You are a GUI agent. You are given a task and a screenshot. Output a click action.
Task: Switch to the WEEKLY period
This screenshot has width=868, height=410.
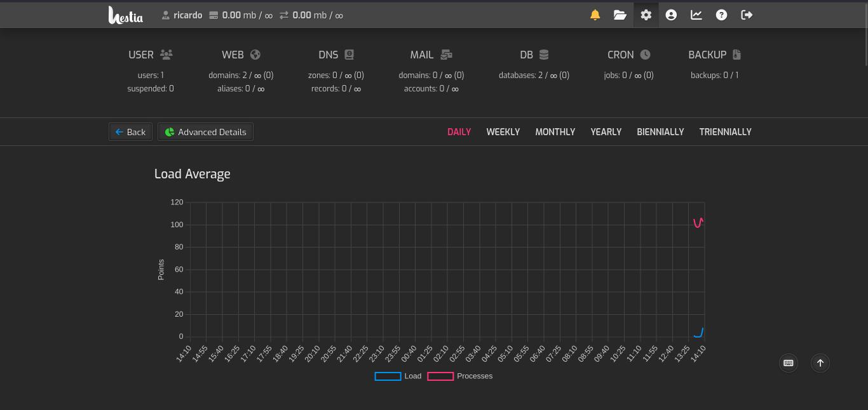click(503, 132)
